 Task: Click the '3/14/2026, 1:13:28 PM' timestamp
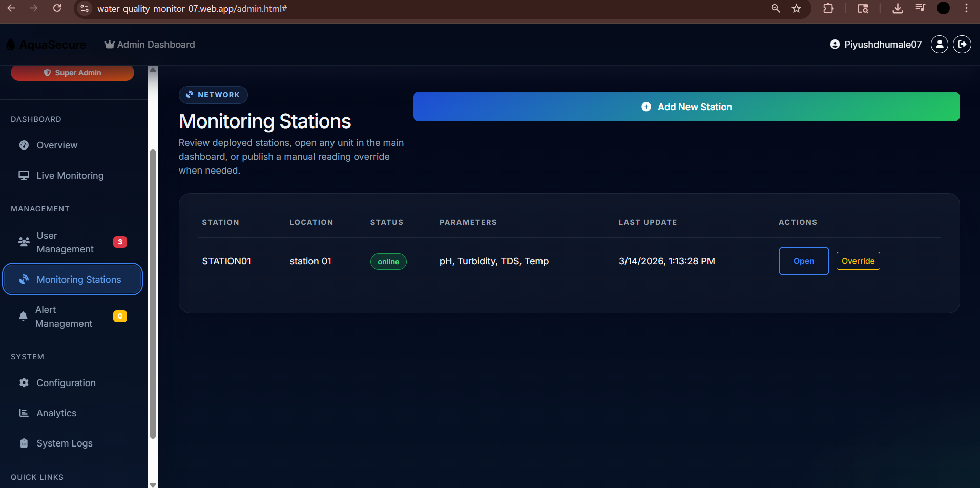point(667,261)
